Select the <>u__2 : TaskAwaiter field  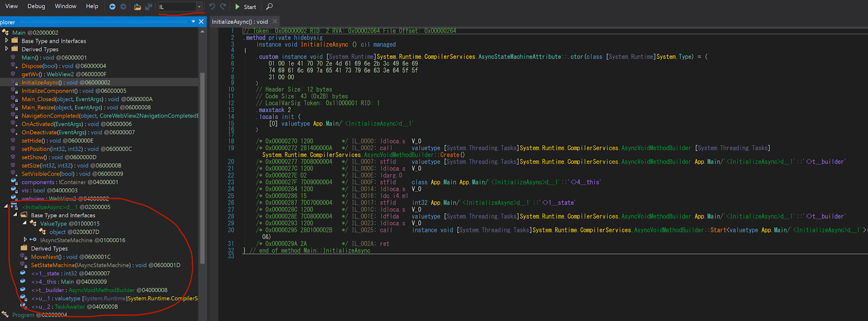tap(74, 306)
